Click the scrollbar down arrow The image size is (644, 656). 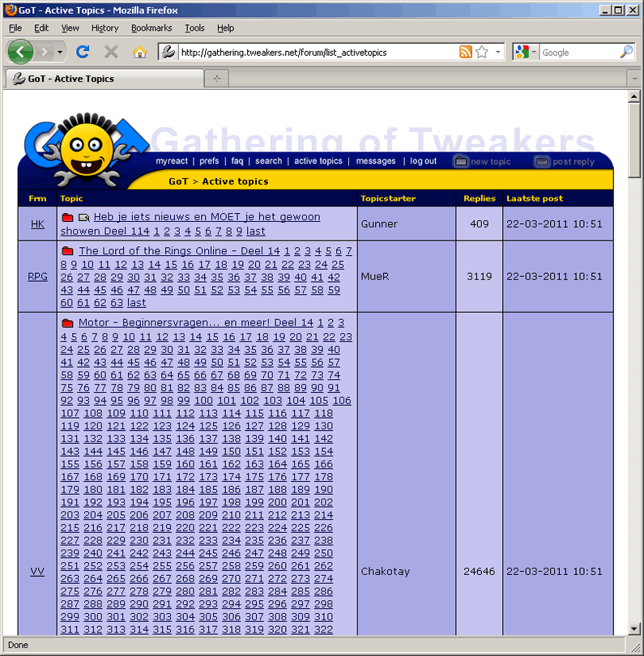click(634, 628)
